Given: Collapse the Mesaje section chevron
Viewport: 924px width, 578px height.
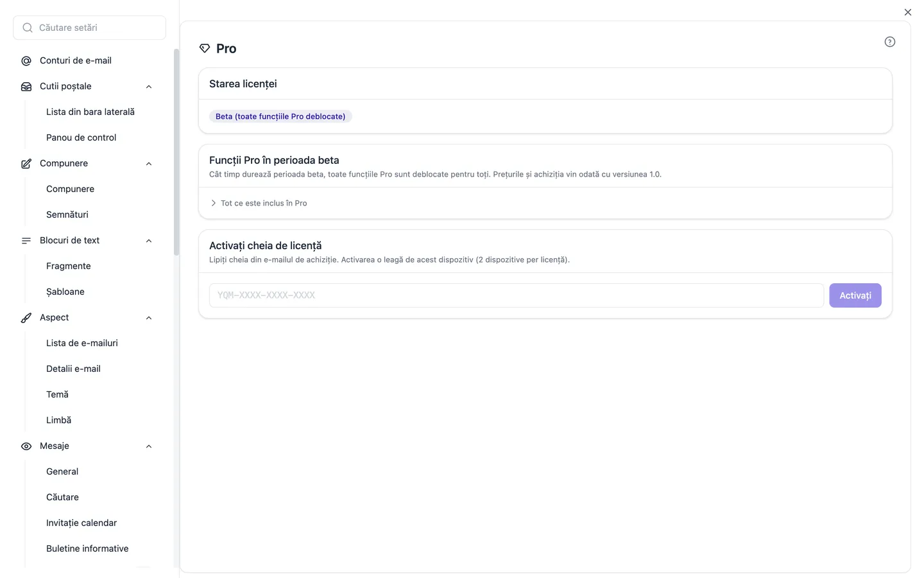Looking at the screenshot, I should (149, 446).
